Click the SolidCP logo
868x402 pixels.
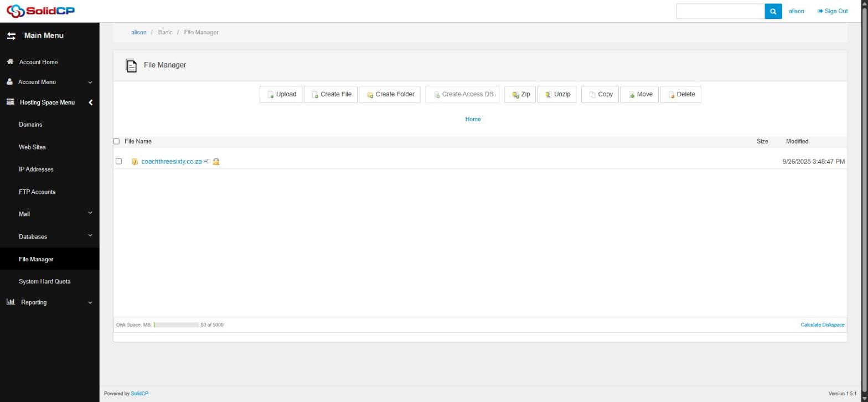click(40, 11)
